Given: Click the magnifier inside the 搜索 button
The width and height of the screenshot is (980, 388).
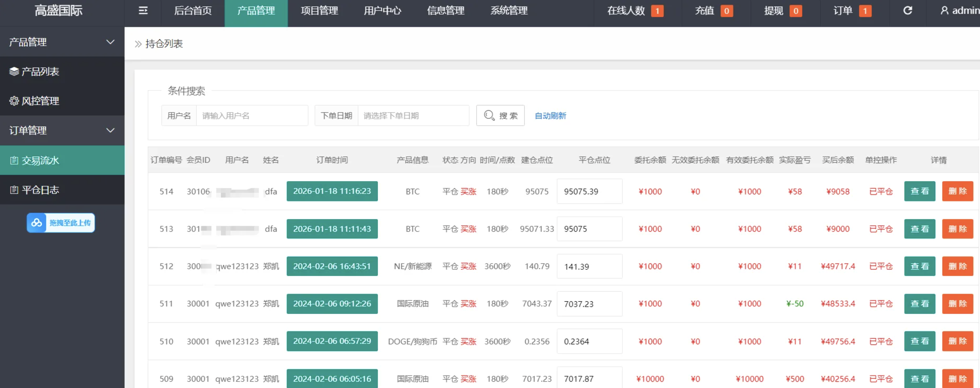Looking at the screenshot, I should click(x=489, y=115).
